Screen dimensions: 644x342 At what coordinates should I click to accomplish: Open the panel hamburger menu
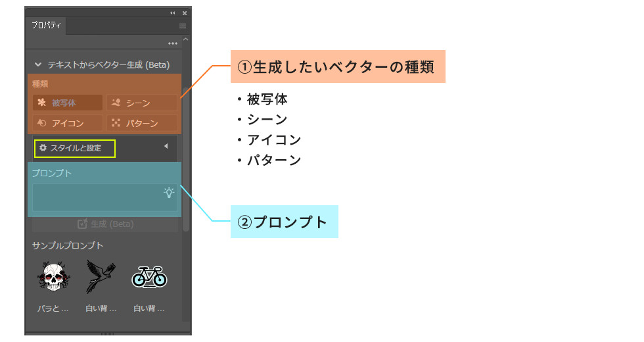[183, 26]
